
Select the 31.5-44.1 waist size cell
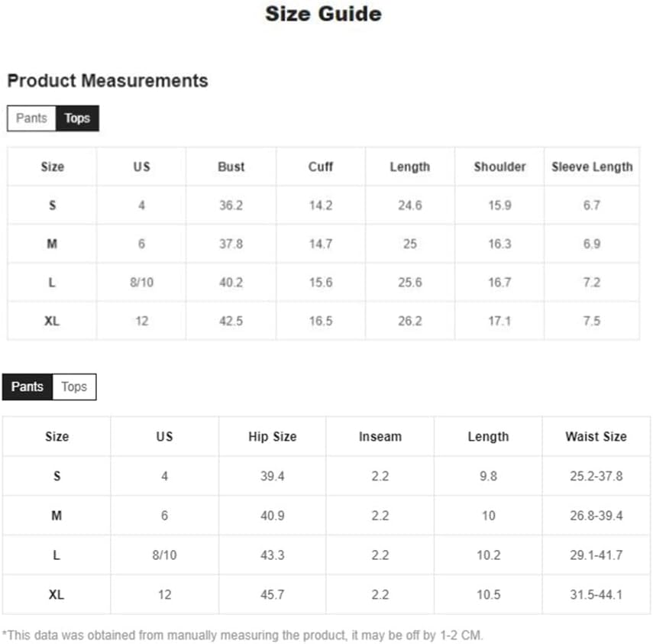click(596, 594)
